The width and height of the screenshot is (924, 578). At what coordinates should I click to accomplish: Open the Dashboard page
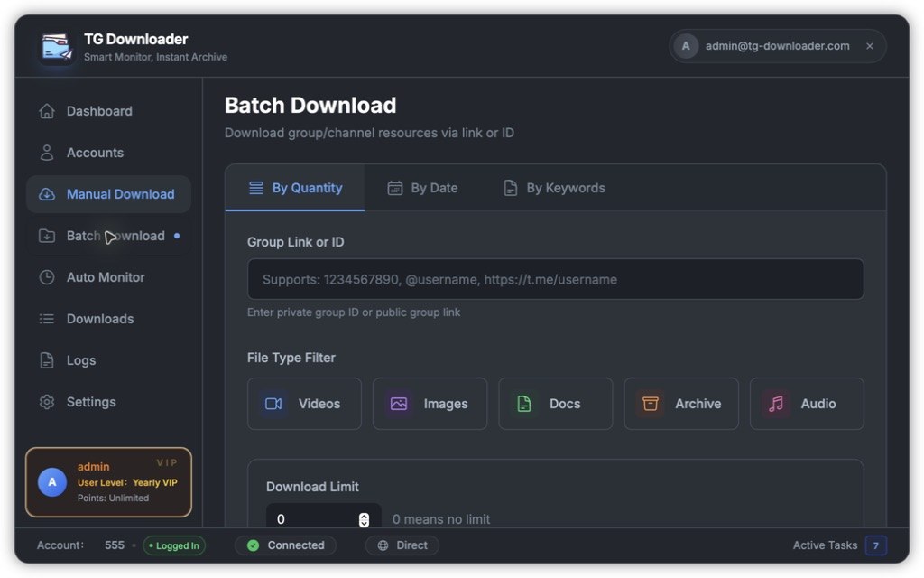click(108, 111)
